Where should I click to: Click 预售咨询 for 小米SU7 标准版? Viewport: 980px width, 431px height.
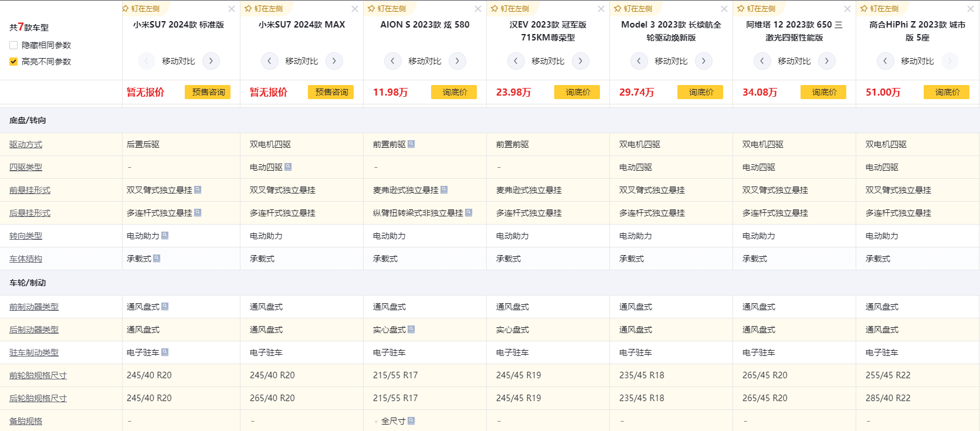[208, 92]
